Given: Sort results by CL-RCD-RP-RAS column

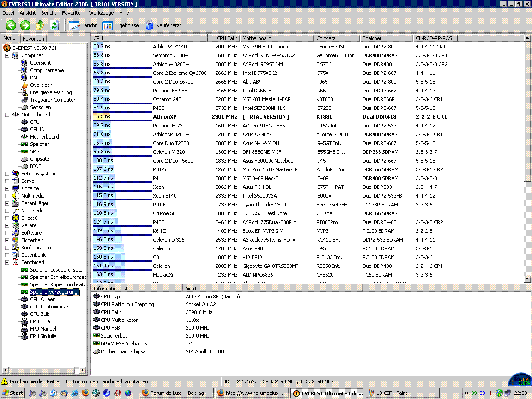Looking at the screenshot, I should 435,38.
